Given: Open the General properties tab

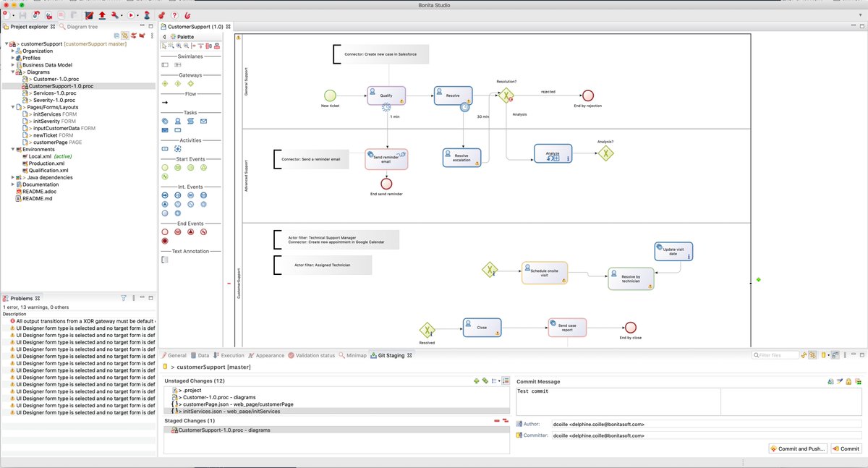Looking at the screenshot, I should [174, 355].
